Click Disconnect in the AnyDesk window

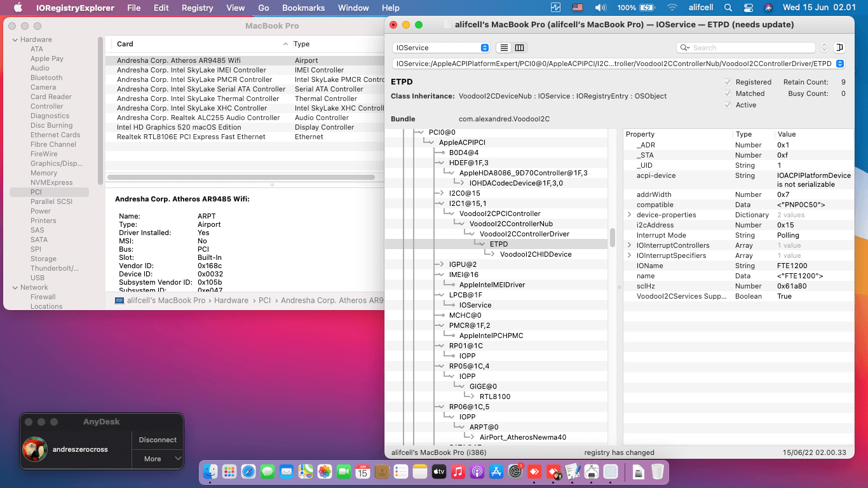(157, 439)
